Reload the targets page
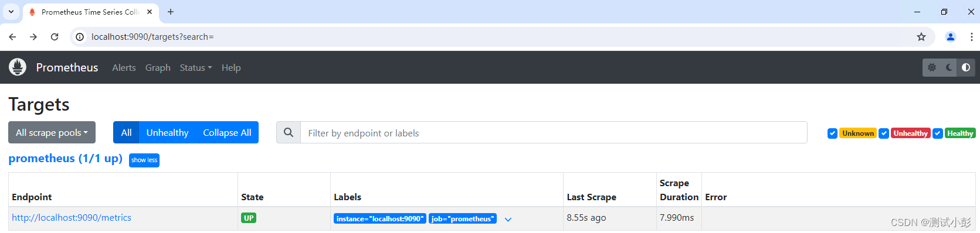Viewport: 980px width, 233px height. [x=55, y=37]
